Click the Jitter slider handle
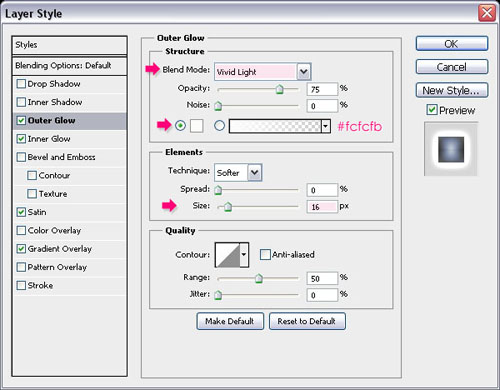 coord(218,295)
